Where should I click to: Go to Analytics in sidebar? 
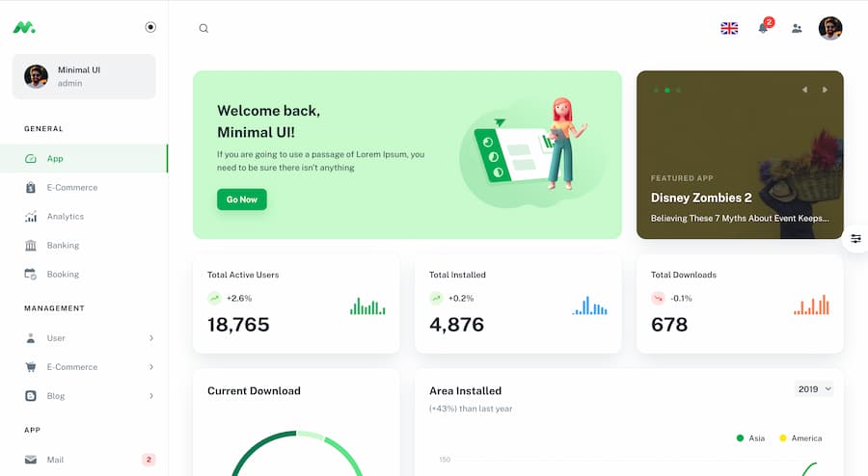[65, 217]
